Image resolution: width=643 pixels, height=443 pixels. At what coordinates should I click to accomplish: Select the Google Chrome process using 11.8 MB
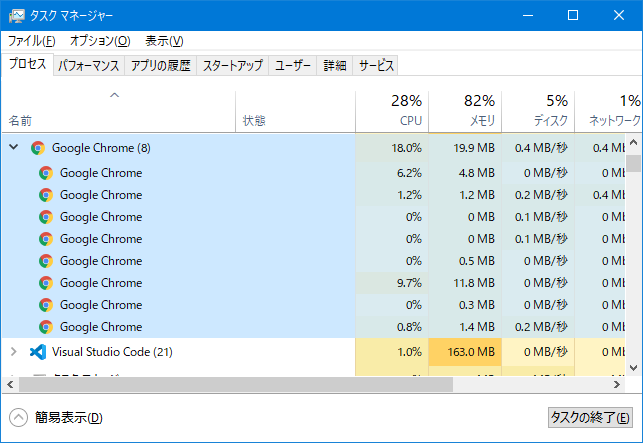[101, 283]
